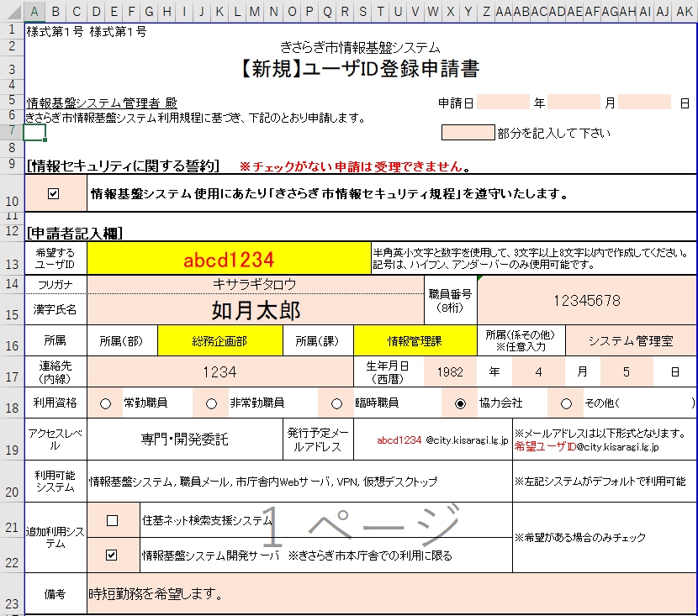Click the 利用可能システム list cell
The image size is (698, 616).
coord(299,482)
